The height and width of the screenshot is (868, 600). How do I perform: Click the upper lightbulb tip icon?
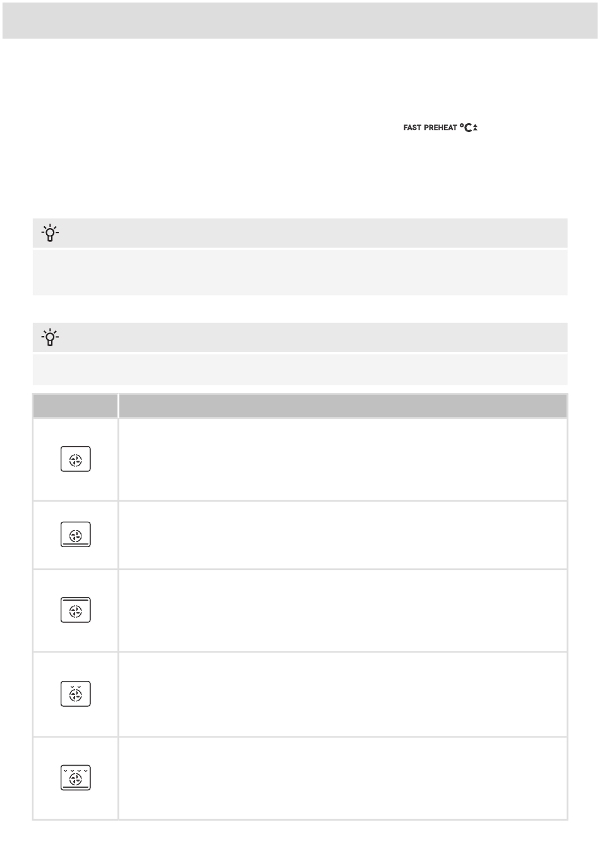click(x=51, y=234)
